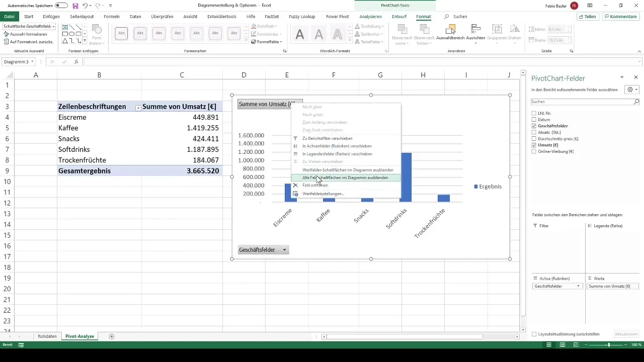Add a new sheet with the plus icon
This screenshot has width=644, height=362.
112,336
